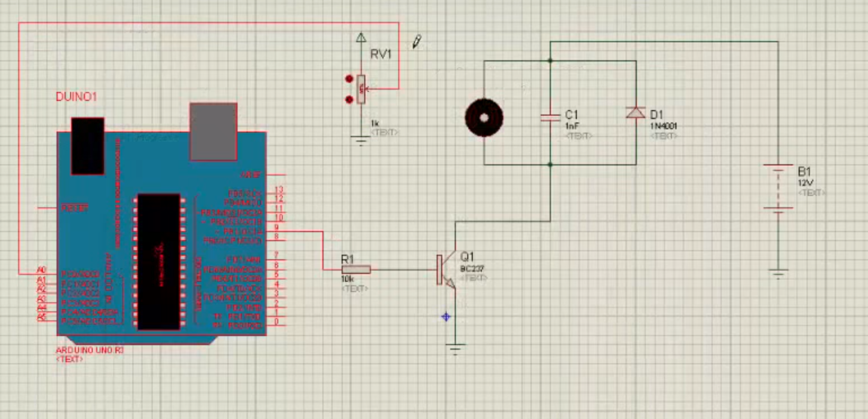
Task: Click Arduino digital pin 9 number
Action: (277, 226)
